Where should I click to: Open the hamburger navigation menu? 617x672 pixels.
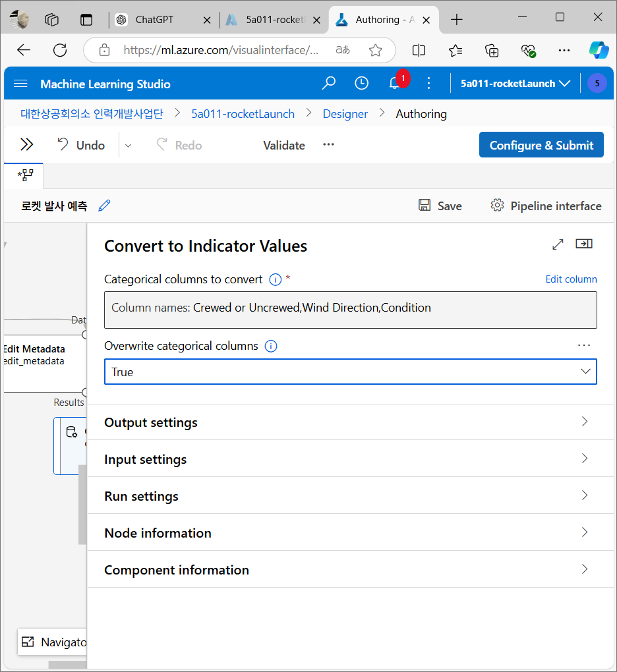point(20,84)
